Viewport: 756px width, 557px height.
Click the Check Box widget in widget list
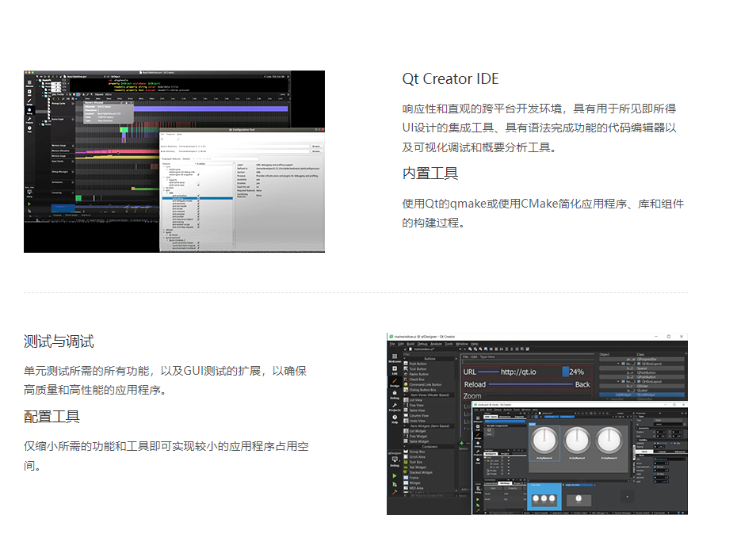(417, 380)
